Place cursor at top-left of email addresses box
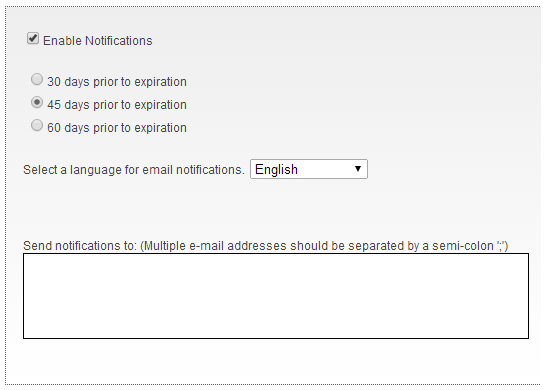This screenshot has height=390, width=544. (28, 259)
